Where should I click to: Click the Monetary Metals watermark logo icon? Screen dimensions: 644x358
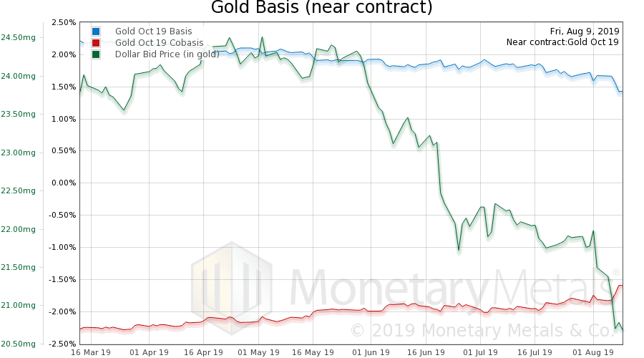[231, 286]
